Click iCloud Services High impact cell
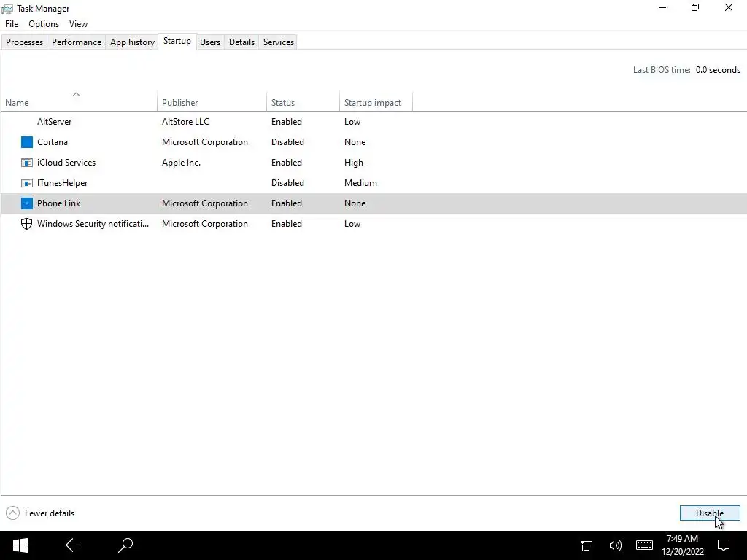 [x=354, y=163]
